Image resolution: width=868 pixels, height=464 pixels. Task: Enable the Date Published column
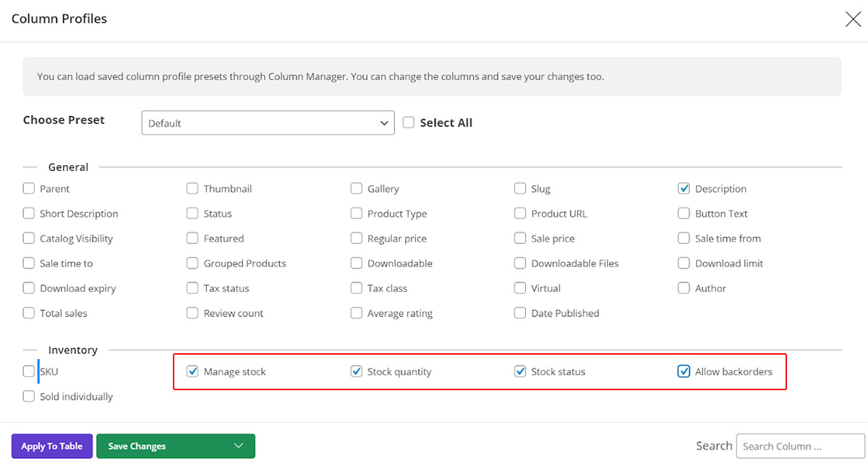(x=520, y=313)
